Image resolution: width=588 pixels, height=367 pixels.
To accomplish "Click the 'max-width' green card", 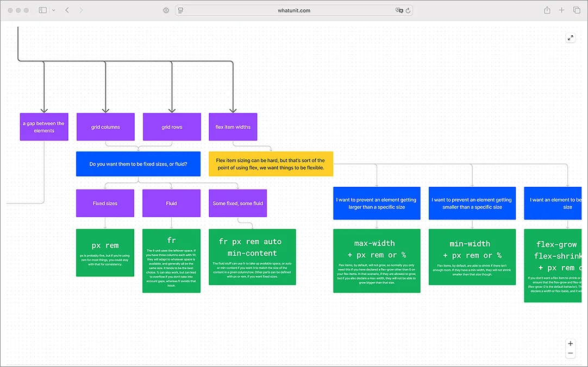I will (x=377, y=261).
